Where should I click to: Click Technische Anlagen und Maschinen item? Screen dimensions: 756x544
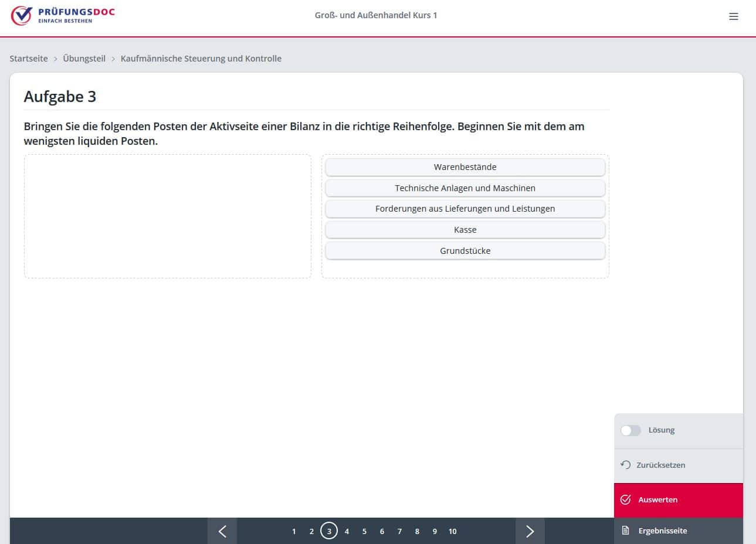(465, 188)
